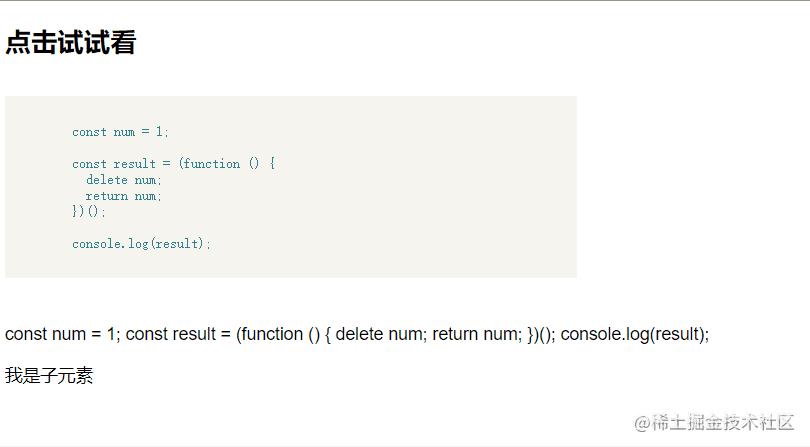Click the word 'function' in the paragraph text
The image size is (810, 447).
coord(272,334)
